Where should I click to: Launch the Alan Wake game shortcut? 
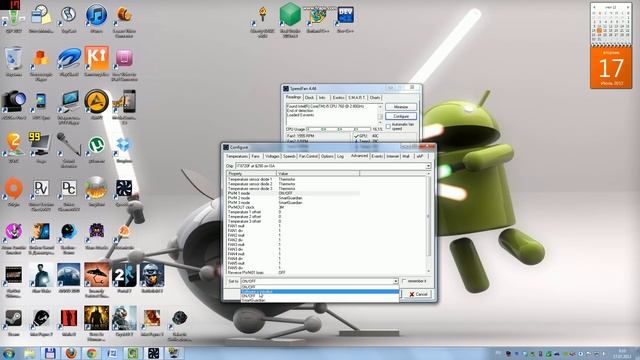pos(41,278)
